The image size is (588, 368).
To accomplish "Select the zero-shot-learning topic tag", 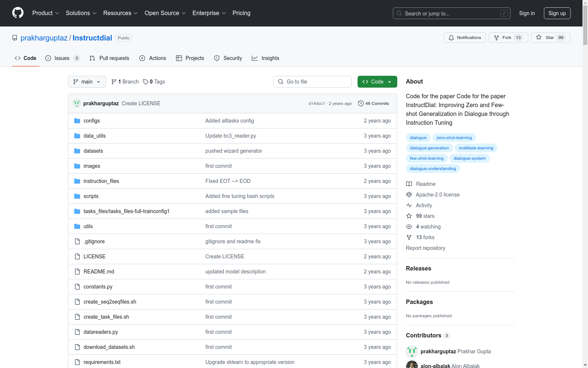I will (454, 138).
